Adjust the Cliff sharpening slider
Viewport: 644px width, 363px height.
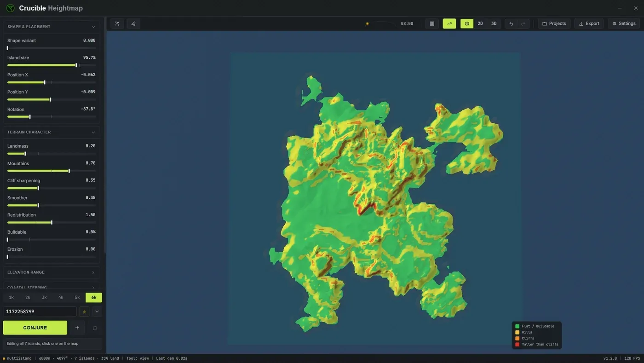click(52, 188)
